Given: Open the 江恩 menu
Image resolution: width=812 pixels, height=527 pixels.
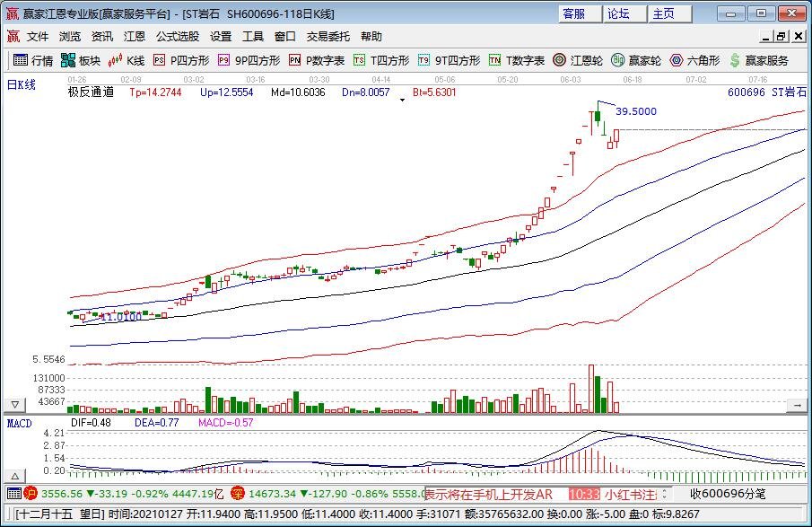Looking at the screenshot, I should point(134,36).
